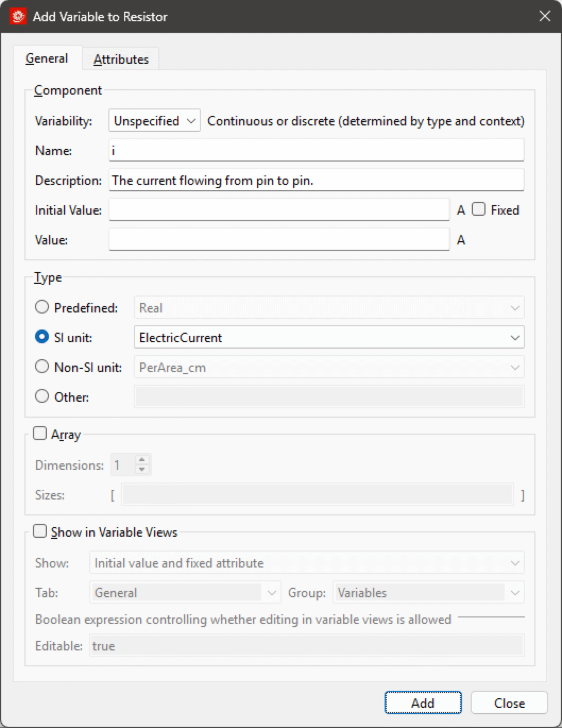The width and height of the screenshot is (562, 728).
Task: Click the Dimensions number field
Action: pos(123,465)
